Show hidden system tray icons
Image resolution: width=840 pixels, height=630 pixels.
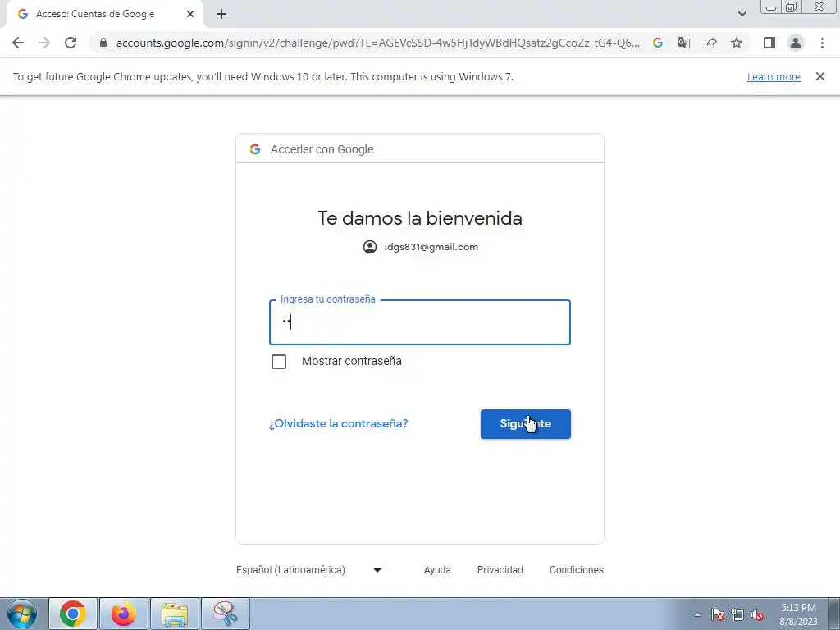pos(697,615)
